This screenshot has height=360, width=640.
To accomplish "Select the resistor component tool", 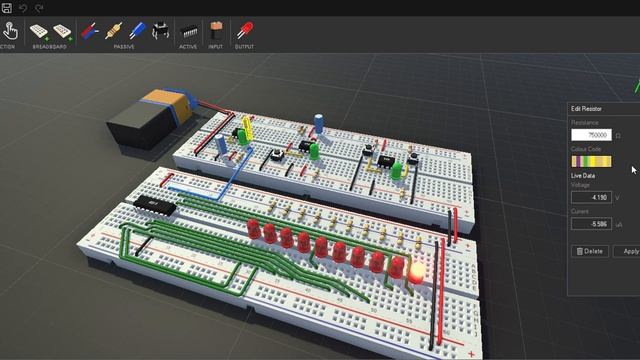I will (113, 31).
